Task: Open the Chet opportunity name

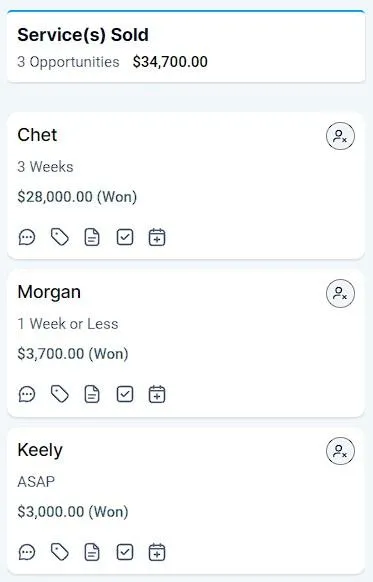Action: coord(37,135)
